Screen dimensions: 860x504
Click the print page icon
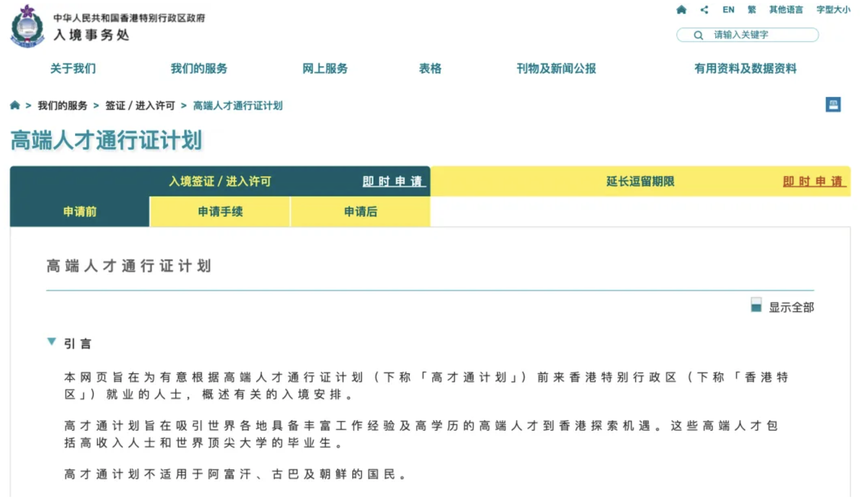833,104
